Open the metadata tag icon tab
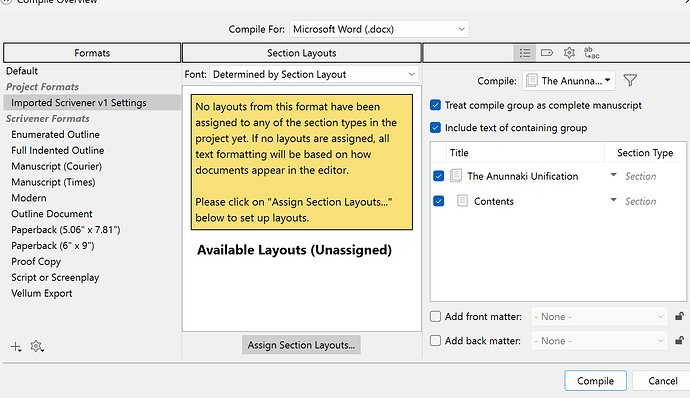 547,53
